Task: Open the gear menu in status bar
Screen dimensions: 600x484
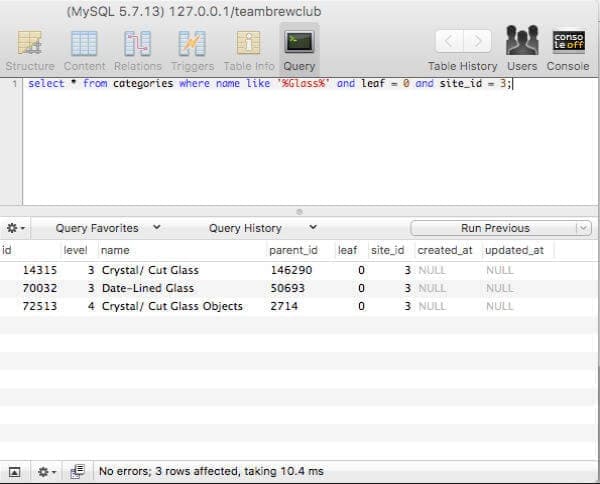Action: [47, 472]
